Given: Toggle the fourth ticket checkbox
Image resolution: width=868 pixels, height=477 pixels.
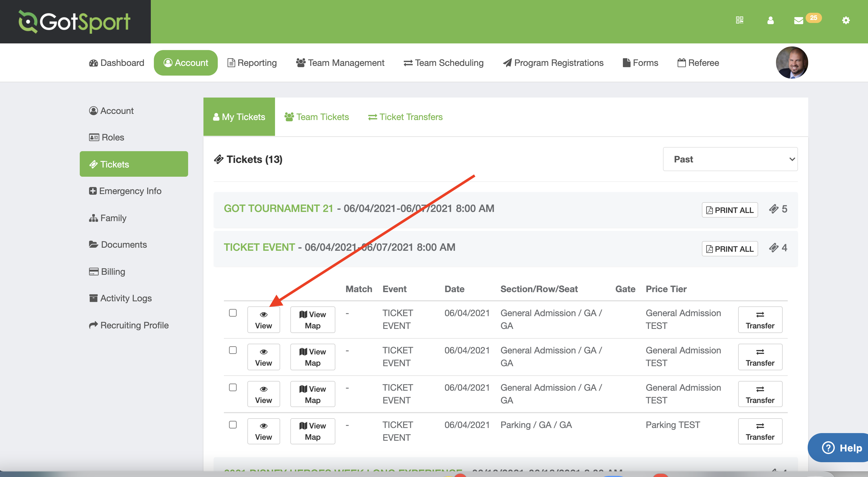Looking at the screenshot, I should [x=233, y=424].
